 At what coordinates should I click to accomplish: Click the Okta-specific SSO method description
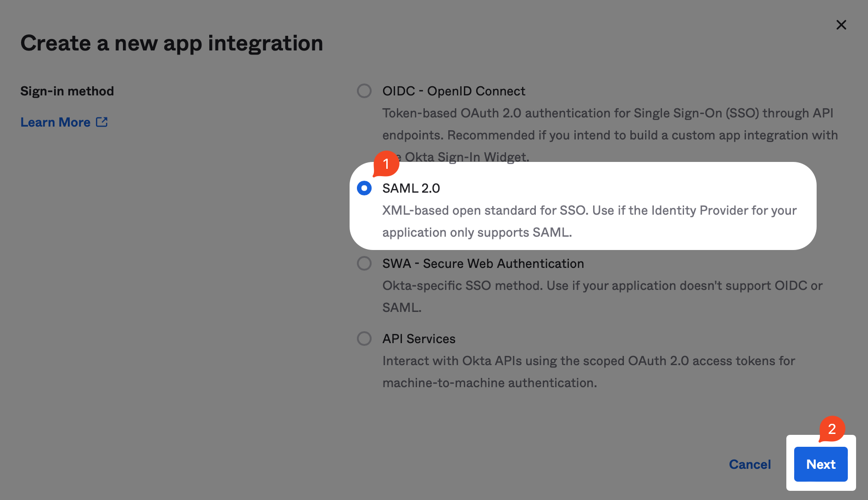[x=602, y=296]
